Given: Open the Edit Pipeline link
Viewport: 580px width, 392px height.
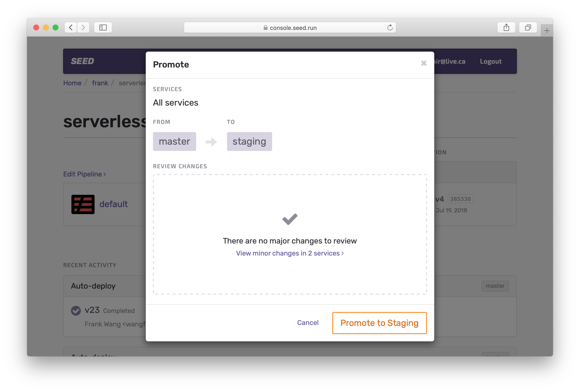Looking at the screenshot, I should coord(85,174).
